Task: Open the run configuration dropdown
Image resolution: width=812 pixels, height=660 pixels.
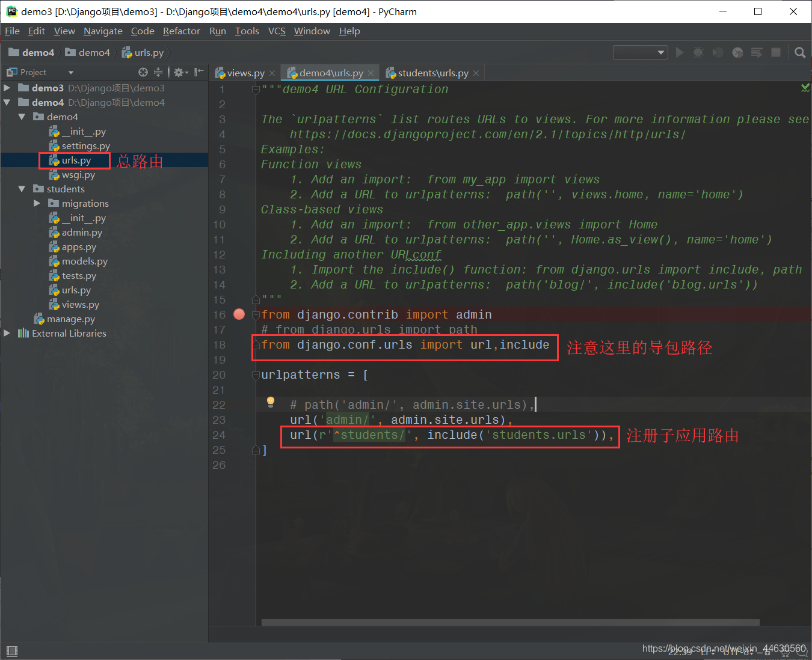Action: click(x=641, y=52)
